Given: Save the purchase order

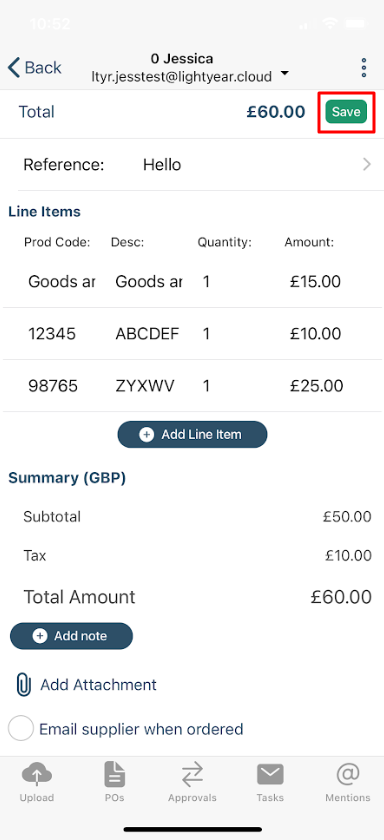Looking at the screenshot, I should [346, 112].
